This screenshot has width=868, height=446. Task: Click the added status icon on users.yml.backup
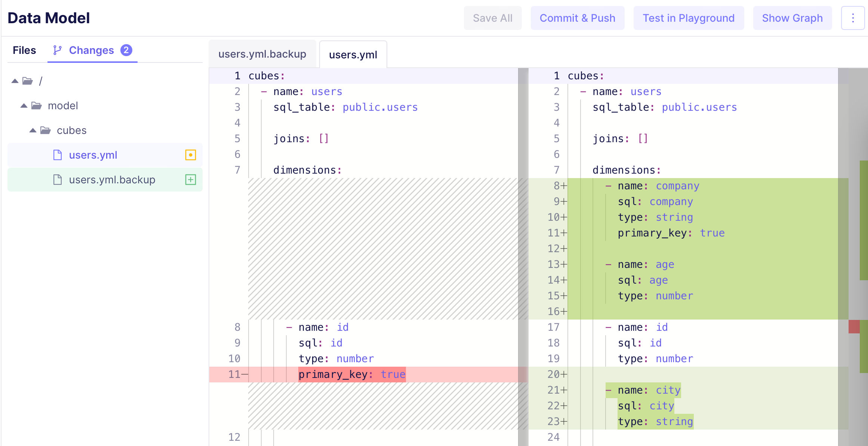(x=190, y=180)
